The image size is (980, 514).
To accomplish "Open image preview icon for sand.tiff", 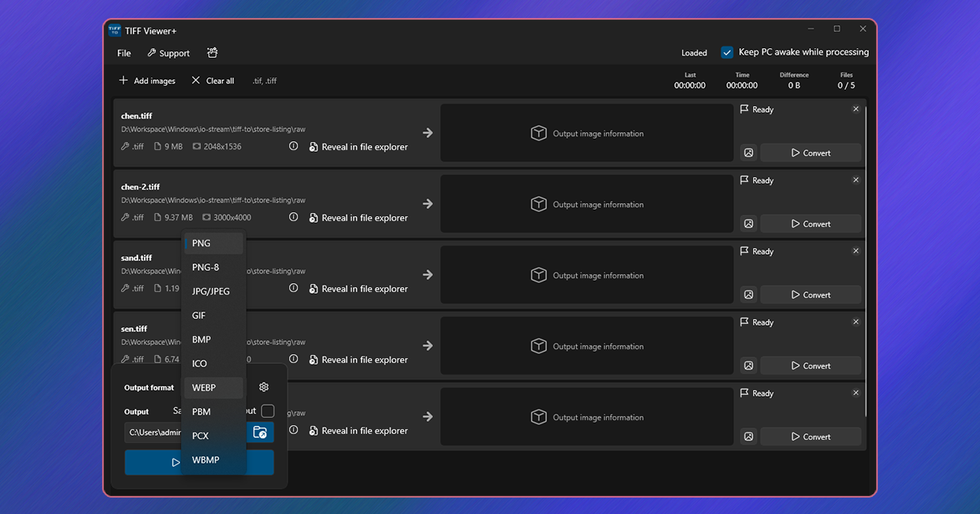I will [748, 295].
